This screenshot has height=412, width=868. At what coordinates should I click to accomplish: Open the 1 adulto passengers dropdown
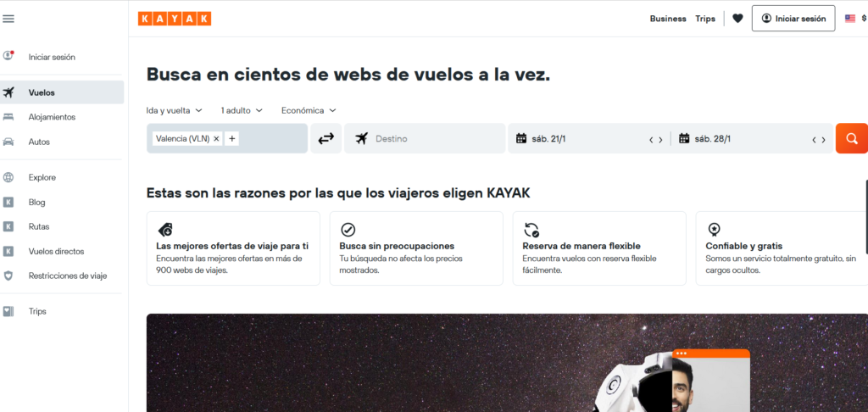pyautogui.click(x=242, y=111)
